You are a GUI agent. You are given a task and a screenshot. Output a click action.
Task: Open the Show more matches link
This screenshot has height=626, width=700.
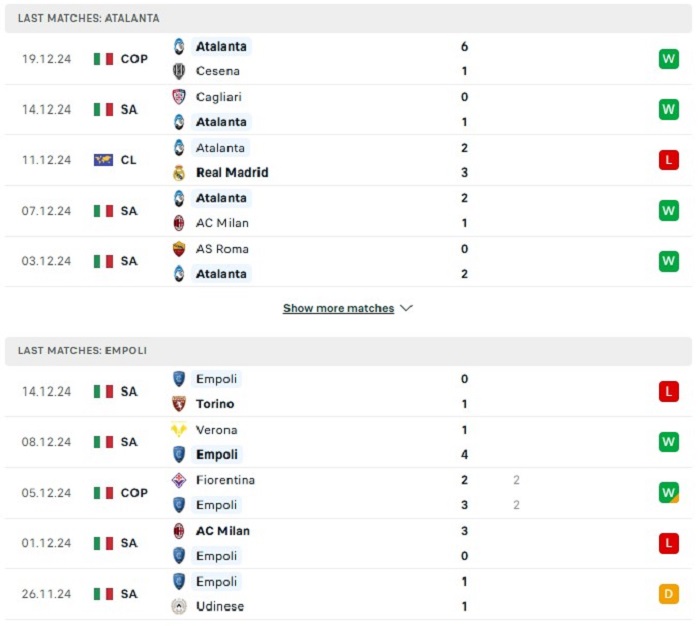(x=338, y=308)
